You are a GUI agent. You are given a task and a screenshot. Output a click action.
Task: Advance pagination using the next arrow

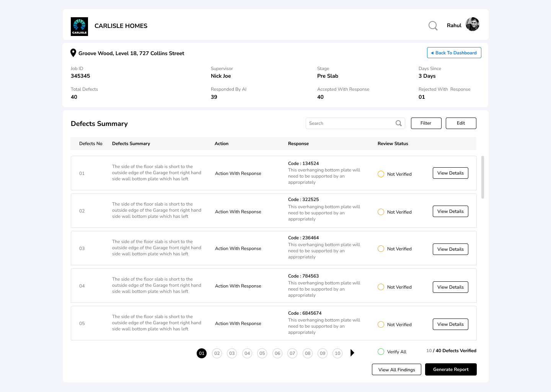352,353
